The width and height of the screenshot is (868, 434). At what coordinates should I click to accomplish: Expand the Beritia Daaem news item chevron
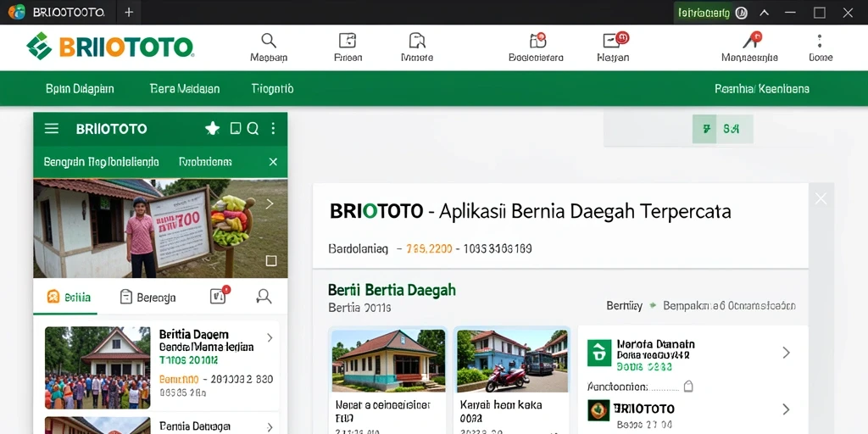coord(270,337)
